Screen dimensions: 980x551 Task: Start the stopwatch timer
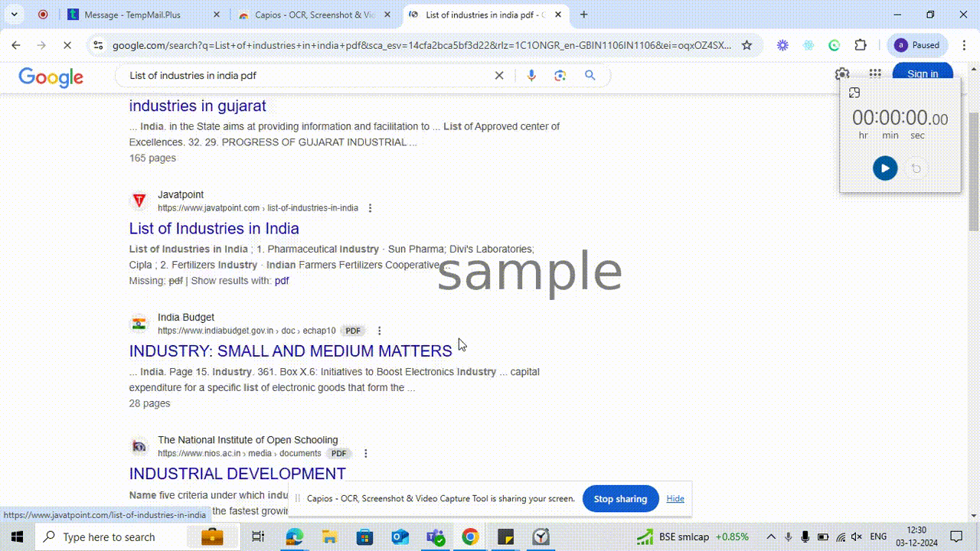[885, 168]
